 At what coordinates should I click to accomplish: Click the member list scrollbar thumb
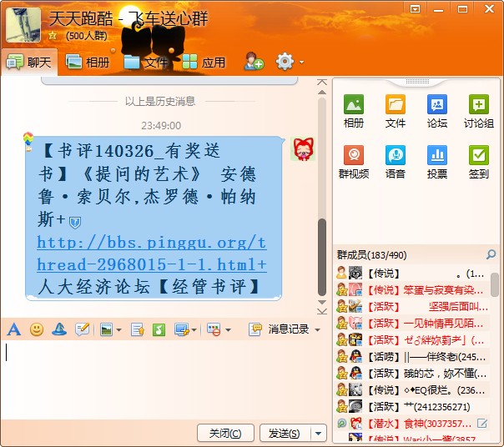(x=495, y=284)
